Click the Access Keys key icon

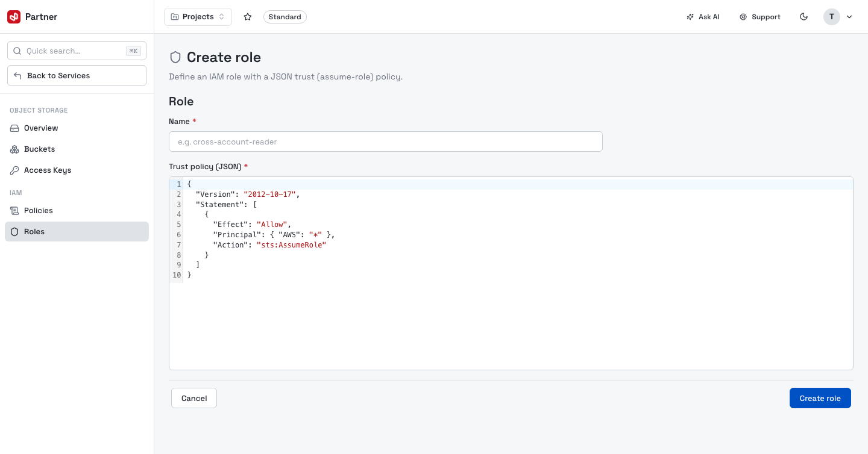point(14,170)
